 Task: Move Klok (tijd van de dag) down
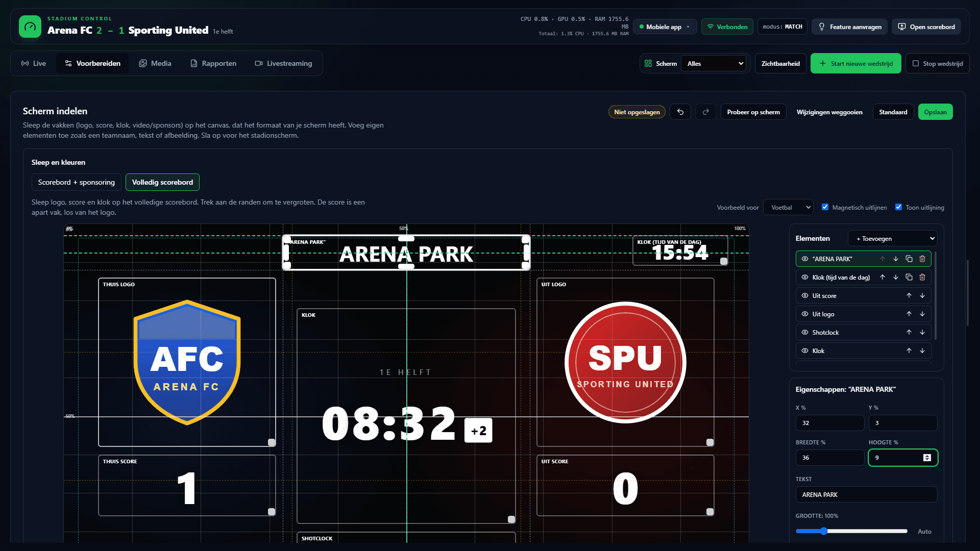point(896,277)
